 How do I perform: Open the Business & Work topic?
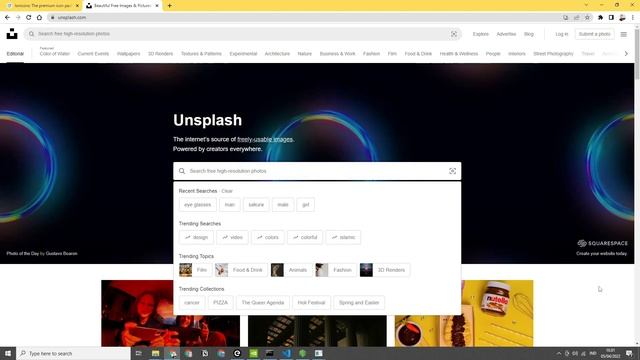tap(338, 53)
